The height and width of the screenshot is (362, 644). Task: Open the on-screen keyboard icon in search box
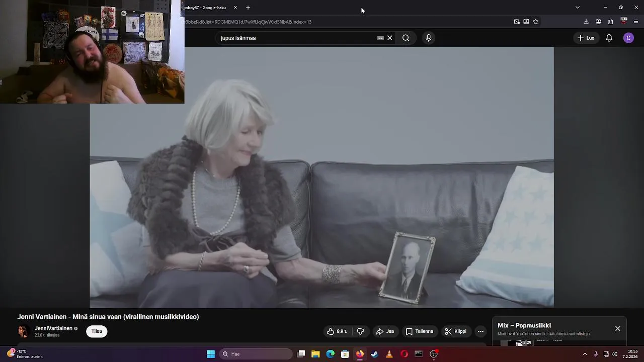380,38
